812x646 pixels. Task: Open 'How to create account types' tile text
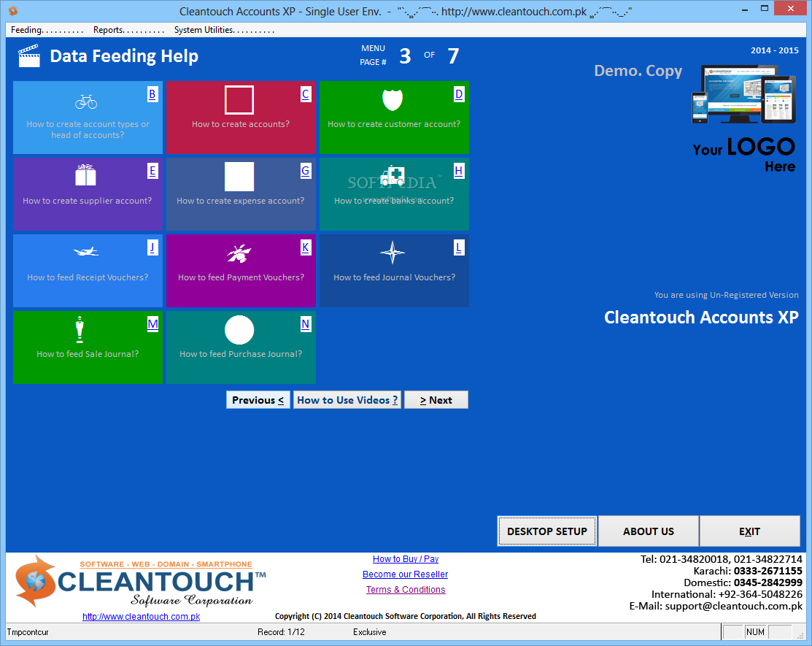click(88, 129)
